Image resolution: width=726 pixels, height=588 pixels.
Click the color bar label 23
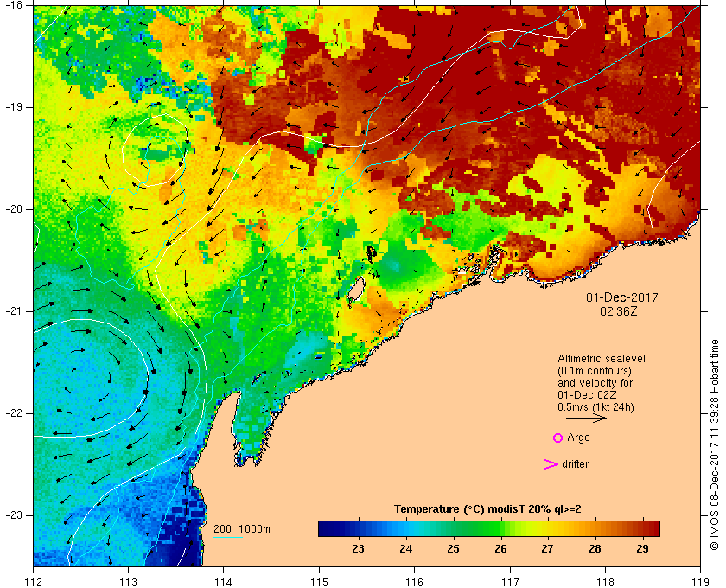359,549
